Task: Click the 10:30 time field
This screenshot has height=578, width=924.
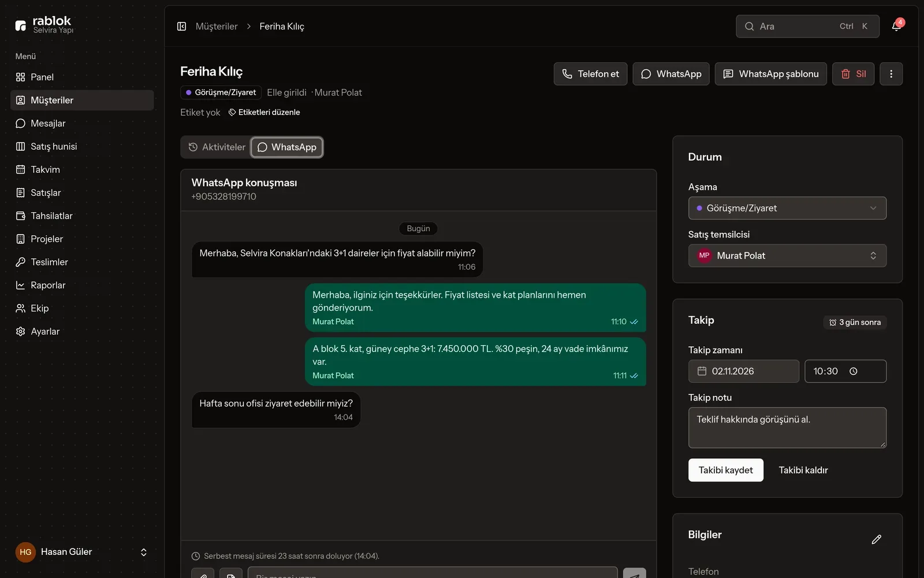Action: point(845,371)
